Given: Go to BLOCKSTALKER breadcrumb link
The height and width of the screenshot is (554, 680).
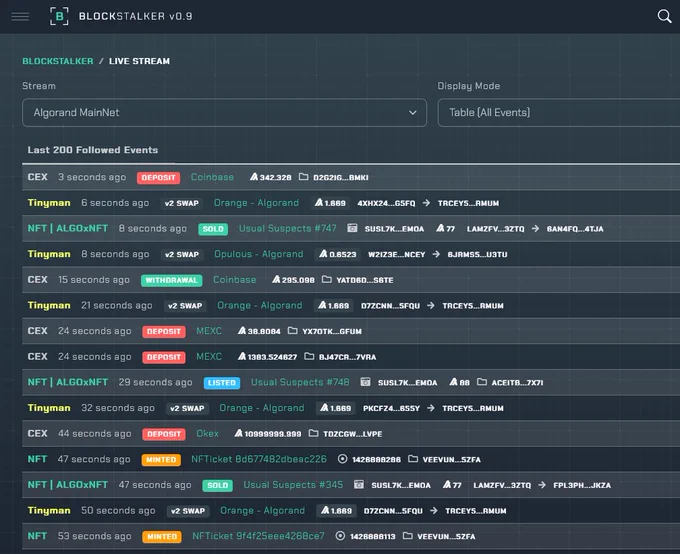Looking at the screenshot, I should (x=58, y=61).
